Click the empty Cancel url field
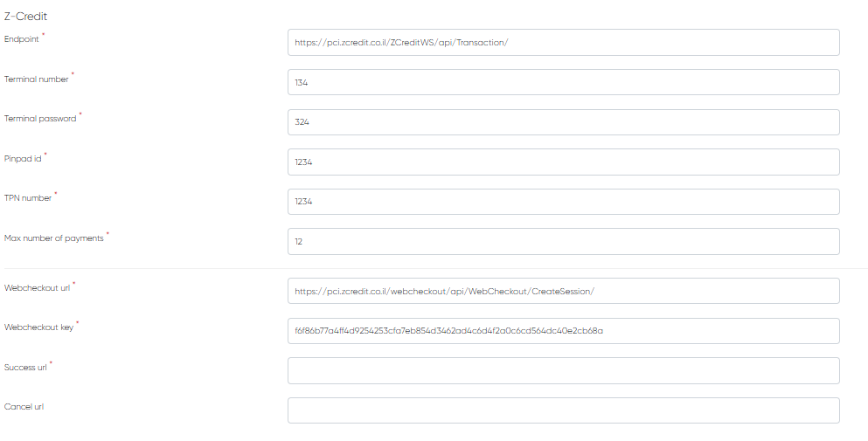 click(x=563, y=410)
